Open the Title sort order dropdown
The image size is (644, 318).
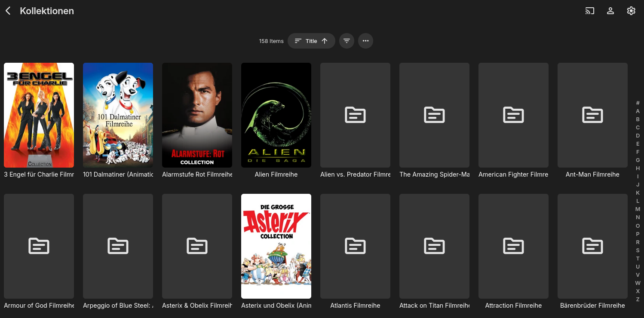[x=311, y=41]
